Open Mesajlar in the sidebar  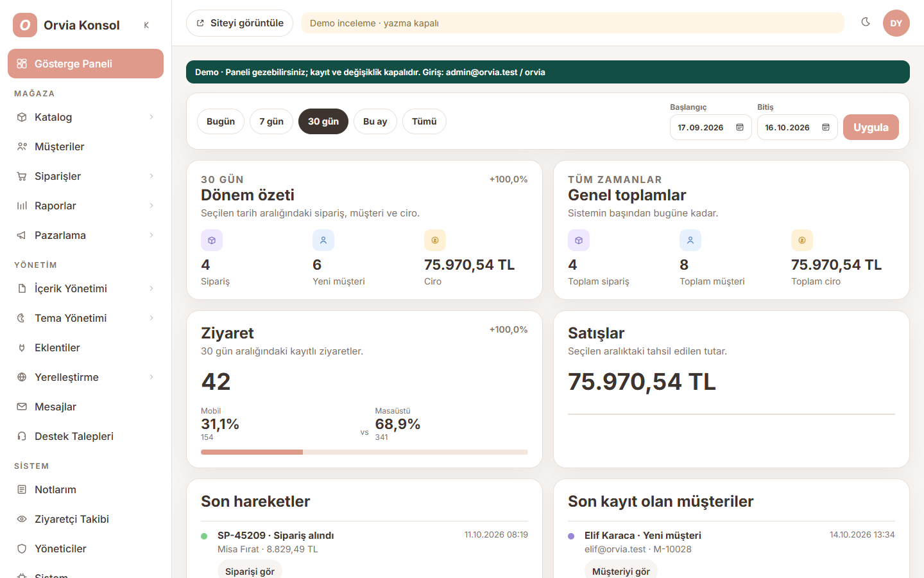click(85, 407)
